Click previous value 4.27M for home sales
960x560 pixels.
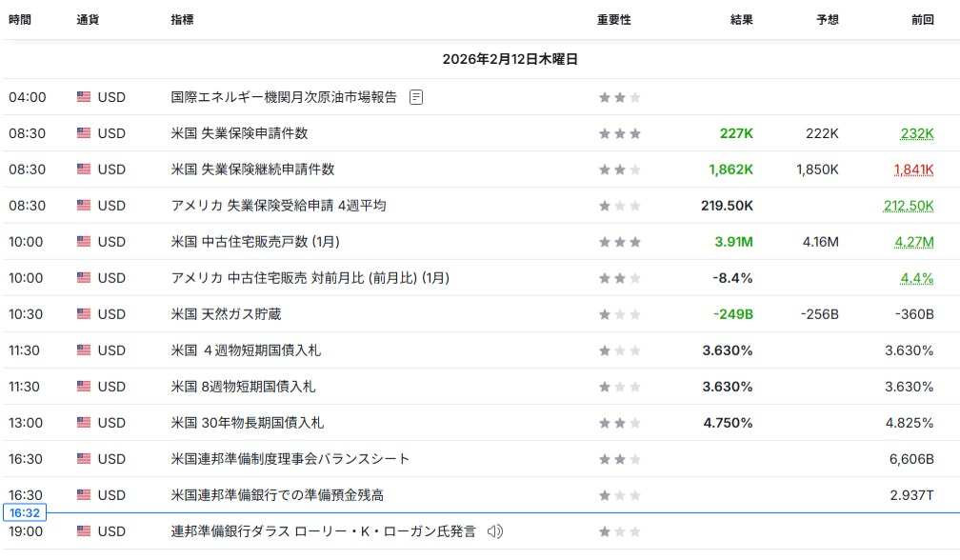[x=913, y=242]
